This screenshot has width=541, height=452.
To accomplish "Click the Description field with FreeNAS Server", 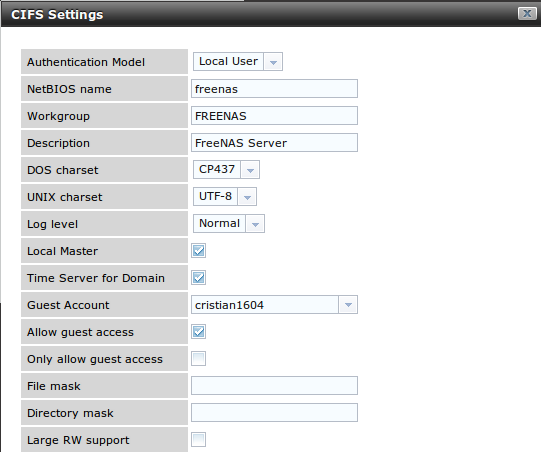I will [x=274, y=143].
